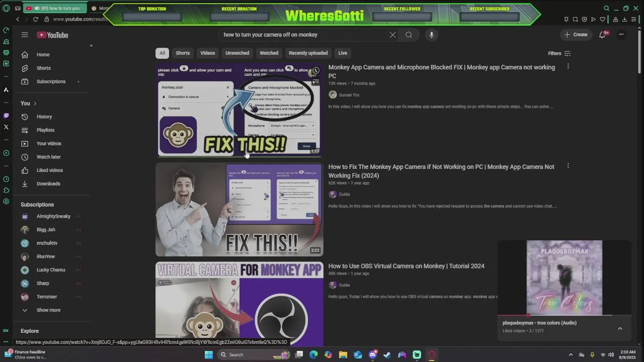Select the Unwatched filter chip
Screen dimensions: 644x362
coord(237,53)
